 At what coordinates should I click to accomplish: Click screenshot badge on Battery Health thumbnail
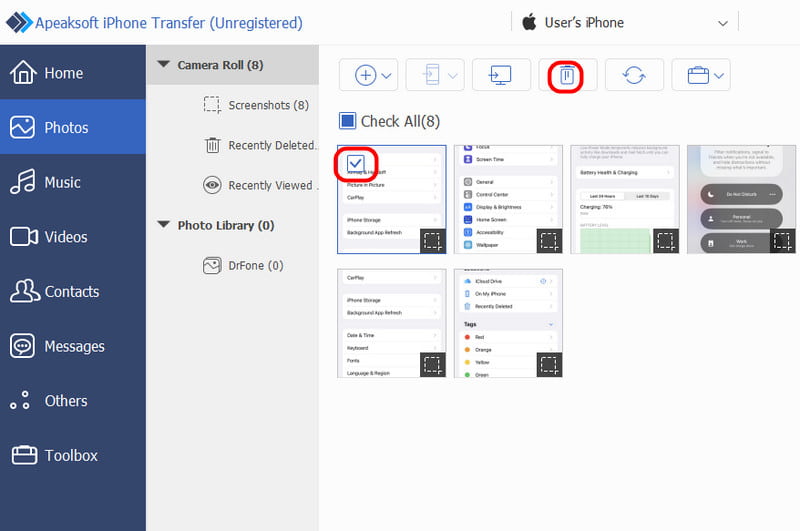click(666, 241)
